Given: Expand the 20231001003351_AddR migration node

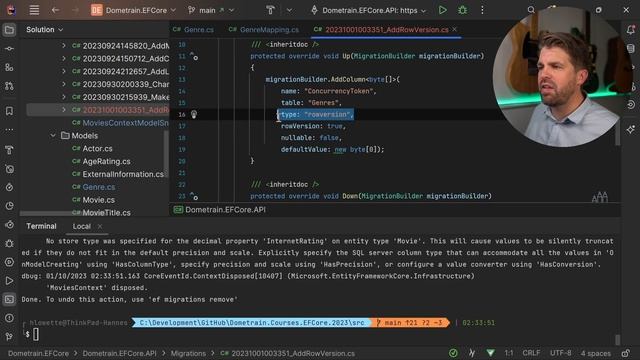Looking at the screenshot, I should click(64, 110).
